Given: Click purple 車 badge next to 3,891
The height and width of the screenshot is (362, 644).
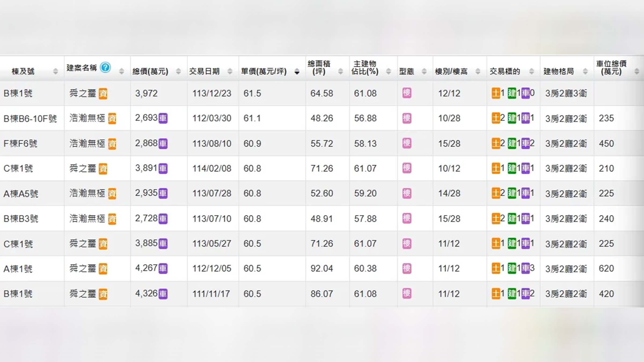Looking at the screenshot, I should 163,169.
